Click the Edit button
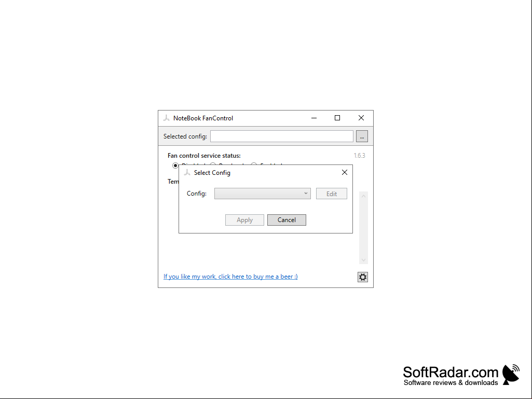532x399 pixels. 332,194
